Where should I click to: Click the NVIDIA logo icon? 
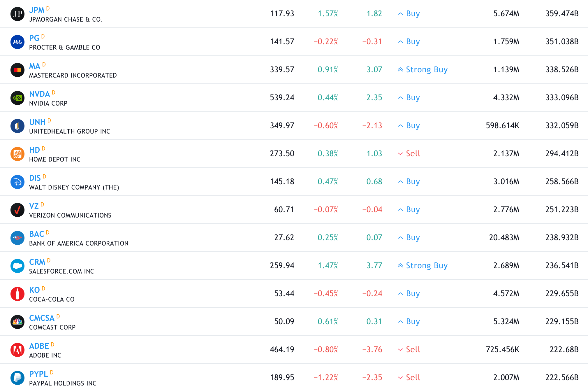click(x=17, y=98)
